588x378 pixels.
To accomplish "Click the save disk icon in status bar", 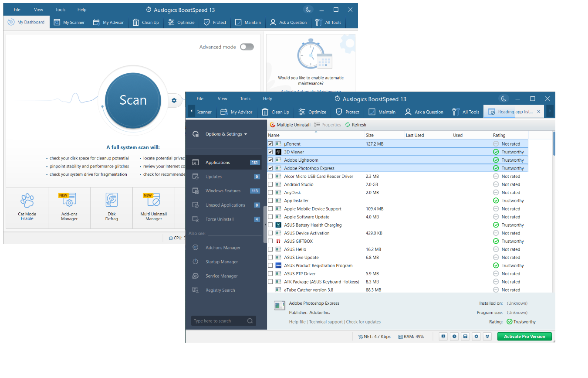I will (x=466, y=337).
